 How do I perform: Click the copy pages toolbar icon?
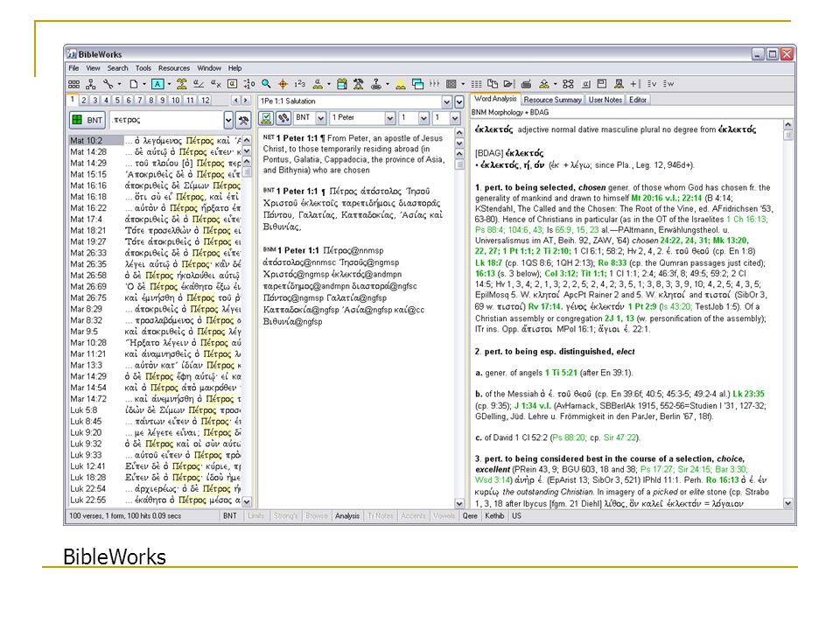(x=493, y=84)
